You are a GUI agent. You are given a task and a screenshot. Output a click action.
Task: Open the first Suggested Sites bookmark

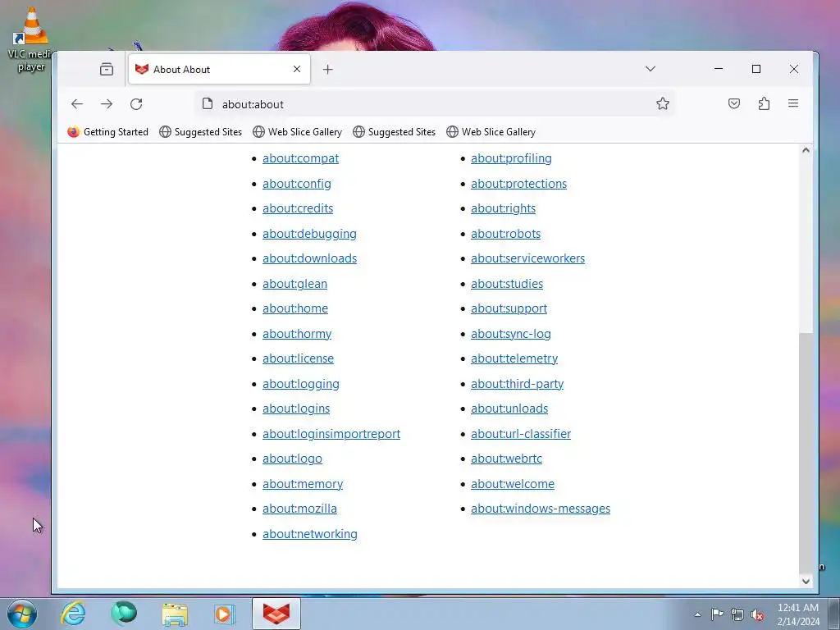pyautogui.click(x=201, y=132)
